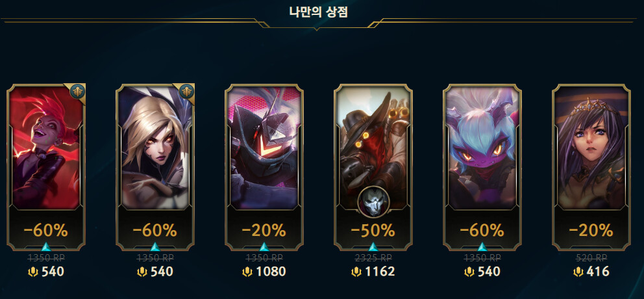Click the legacy badge on red-haired skin card
The height and width of the screenshot is (299, 644).
coord(77,92)
